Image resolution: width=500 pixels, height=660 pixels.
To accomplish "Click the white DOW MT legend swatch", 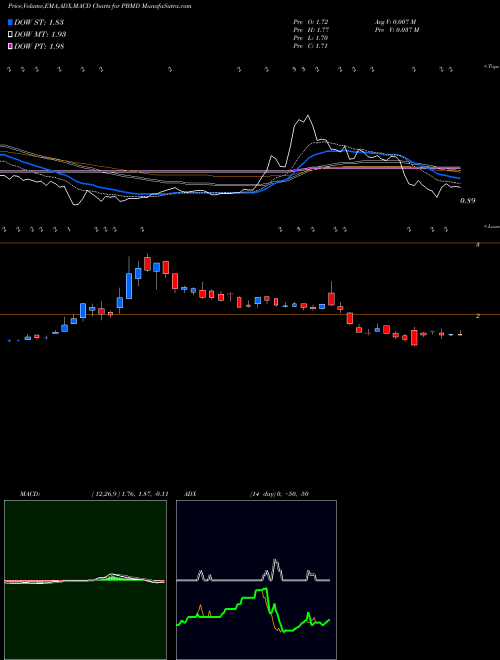I will (x=10, y=35).
